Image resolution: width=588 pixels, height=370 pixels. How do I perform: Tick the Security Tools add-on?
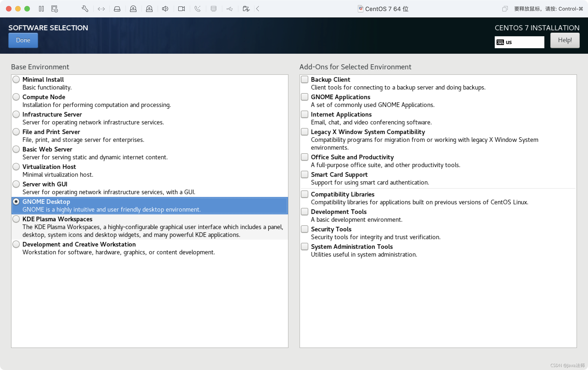(x=305, y=229)
